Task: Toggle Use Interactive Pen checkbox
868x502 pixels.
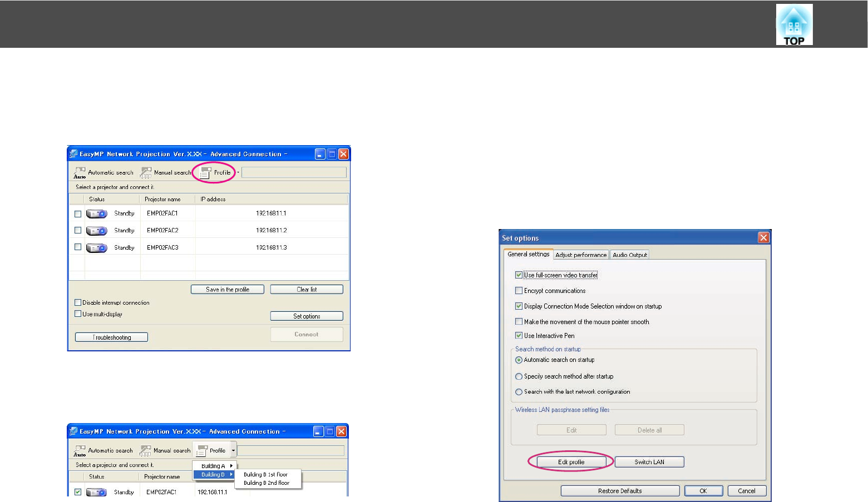Action: pos(519,335)
